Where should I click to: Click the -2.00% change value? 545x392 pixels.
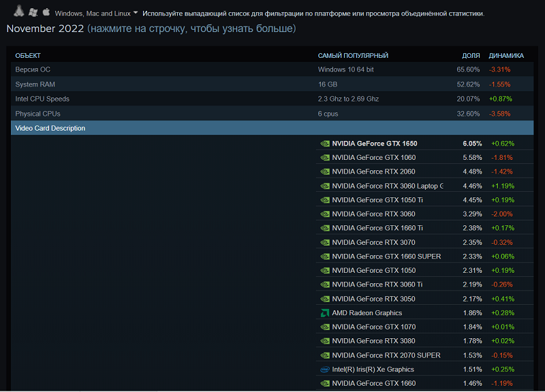click(x=502, y=214)
